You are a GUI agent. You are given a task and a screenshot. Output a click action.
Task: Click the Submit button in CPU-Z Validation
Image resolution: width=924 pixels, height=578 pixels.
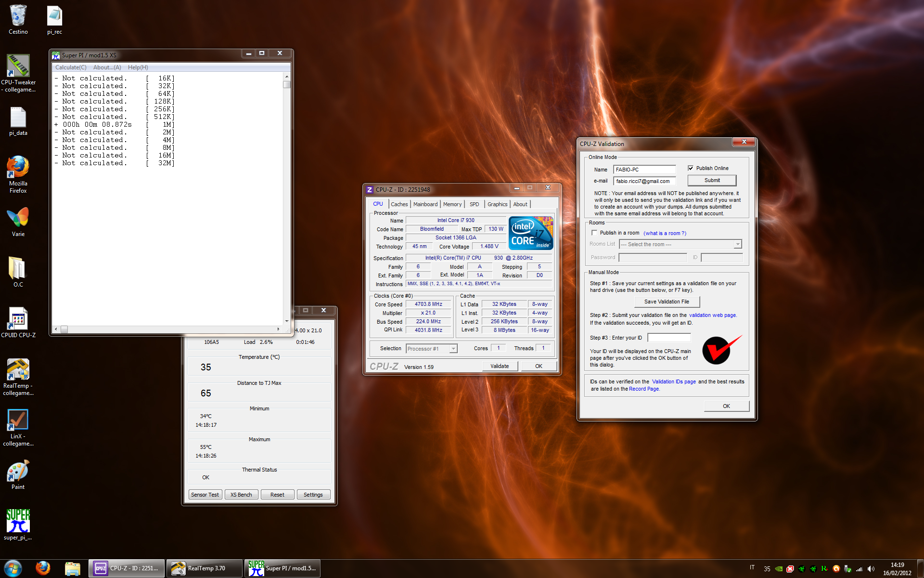(x=712, y=180)
